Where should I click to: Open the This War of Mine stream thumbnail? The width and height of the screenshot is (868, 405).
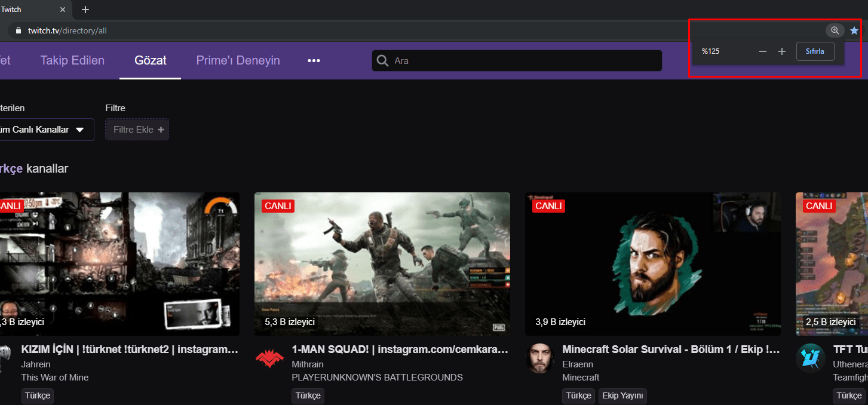coord(119,263)
